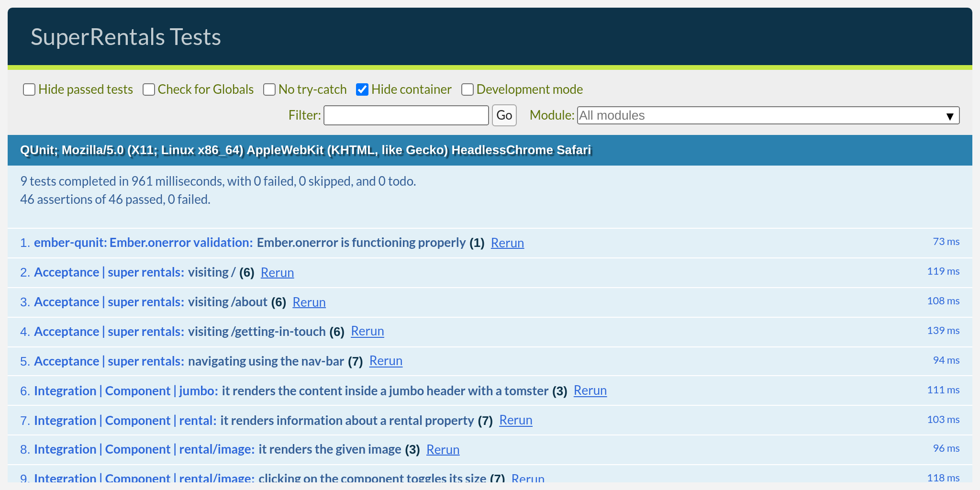Turn on Development mode
This screenshot has height=490, width=980.
pos(467,89)
